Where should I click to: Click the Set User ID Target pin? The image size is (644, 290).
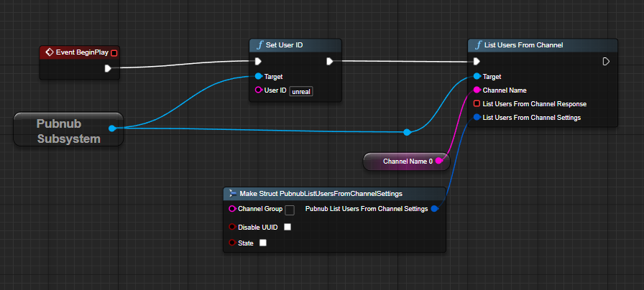click(258, 76)
